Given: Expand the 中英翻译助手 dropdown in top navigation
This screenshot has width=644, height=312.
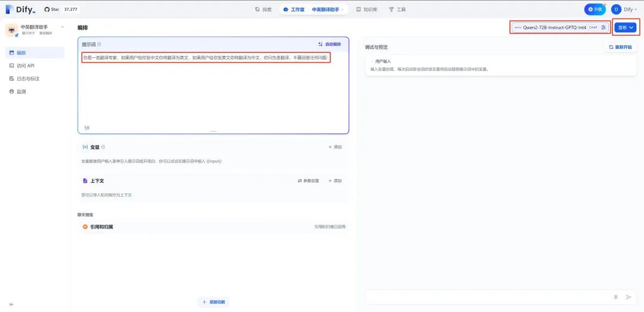Looking at the screenshot, I should pos(328,9).
